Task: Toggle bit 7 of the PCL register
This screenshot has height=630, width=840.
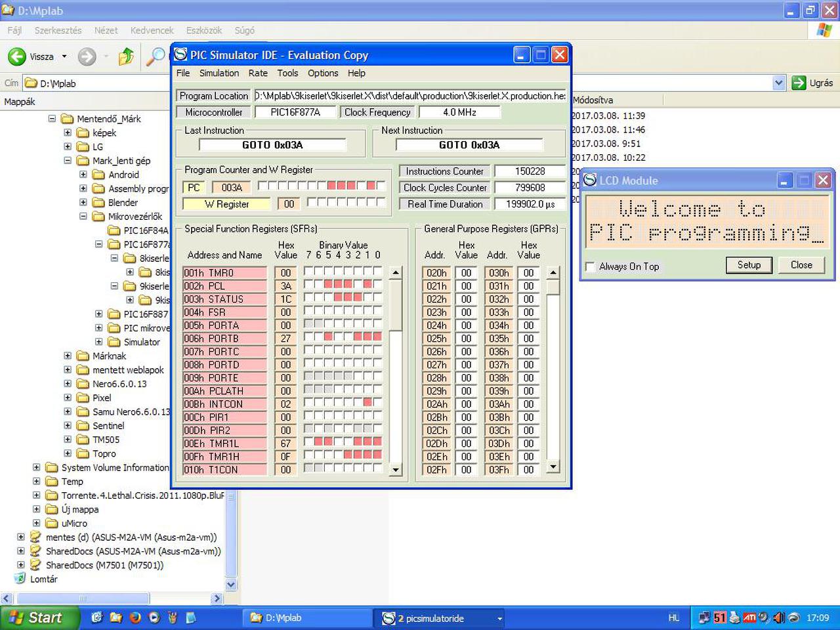Action: click(x=308, y=284)
